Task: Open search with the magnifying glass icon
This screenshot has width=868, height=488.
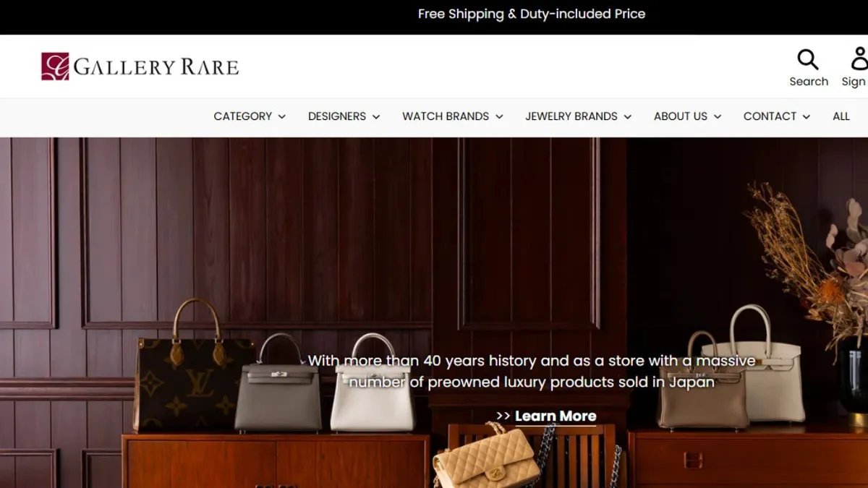Action: tap(808, 59)
